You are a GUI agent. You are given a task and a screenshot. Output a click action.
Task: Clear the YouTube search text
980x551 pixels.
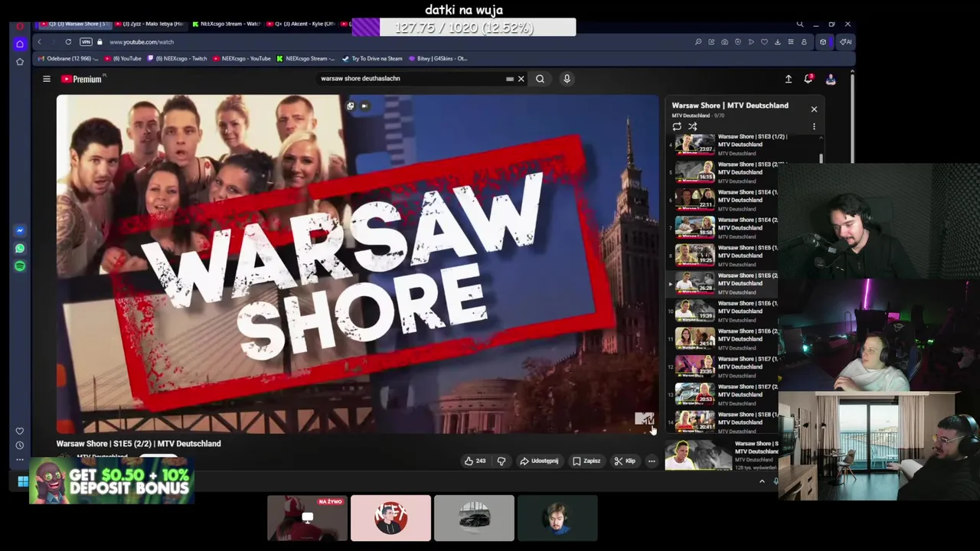click(521, 79)
